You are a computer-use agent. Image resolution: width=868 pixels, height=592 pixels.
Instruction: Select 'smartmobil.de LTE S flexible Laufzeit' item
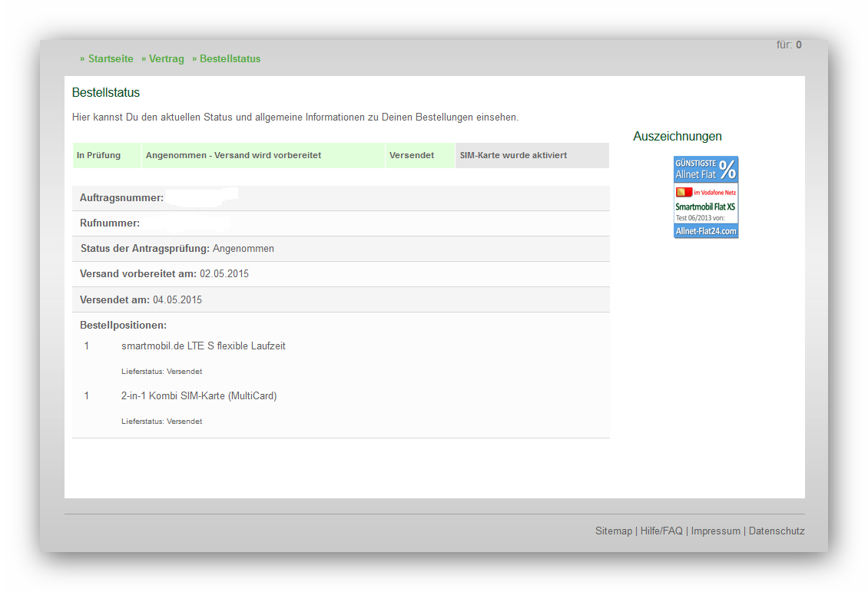(204, 346)
